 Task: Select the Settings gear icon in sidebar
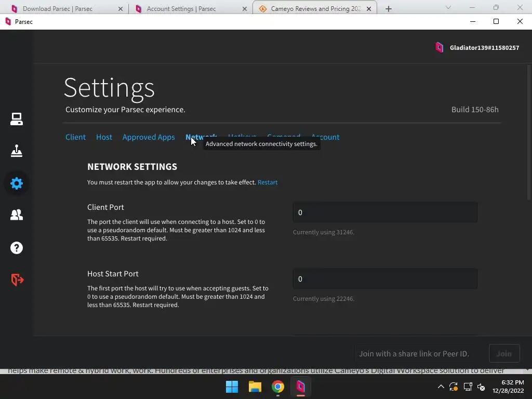[16, 183]
